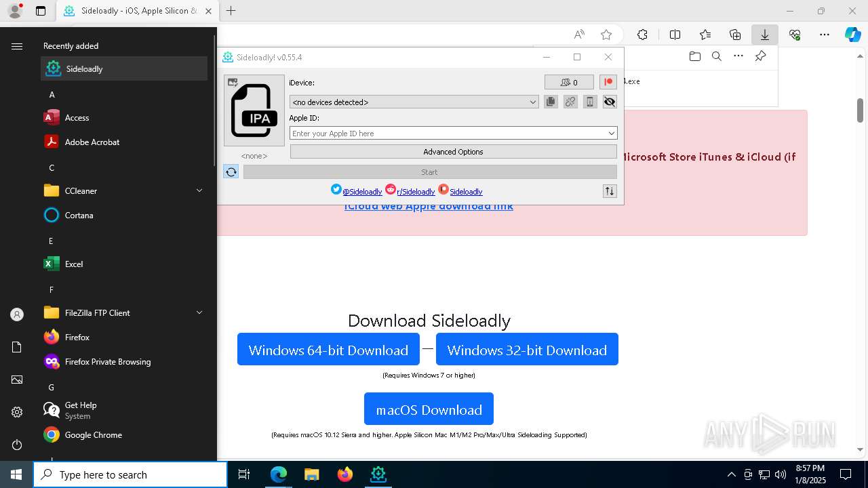Click the Power icon in Start menu
The height and width of the screenshot is (488, 868).
(17, 445)
